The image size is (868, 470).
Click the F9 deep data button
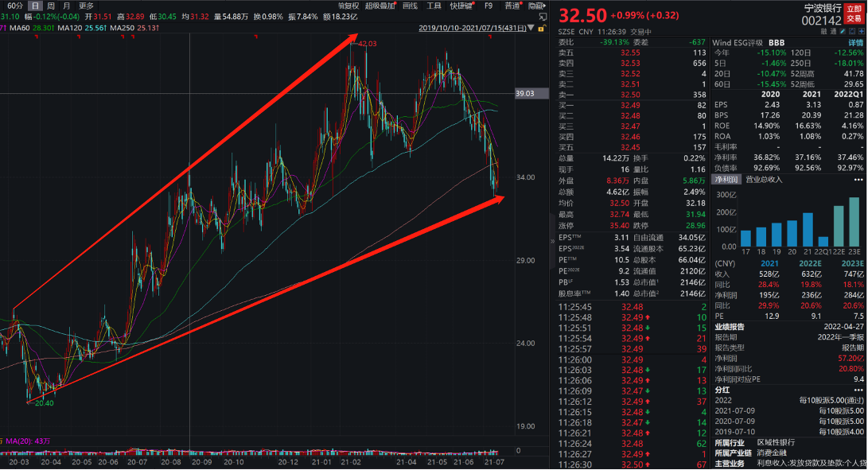tap(488, 6)
